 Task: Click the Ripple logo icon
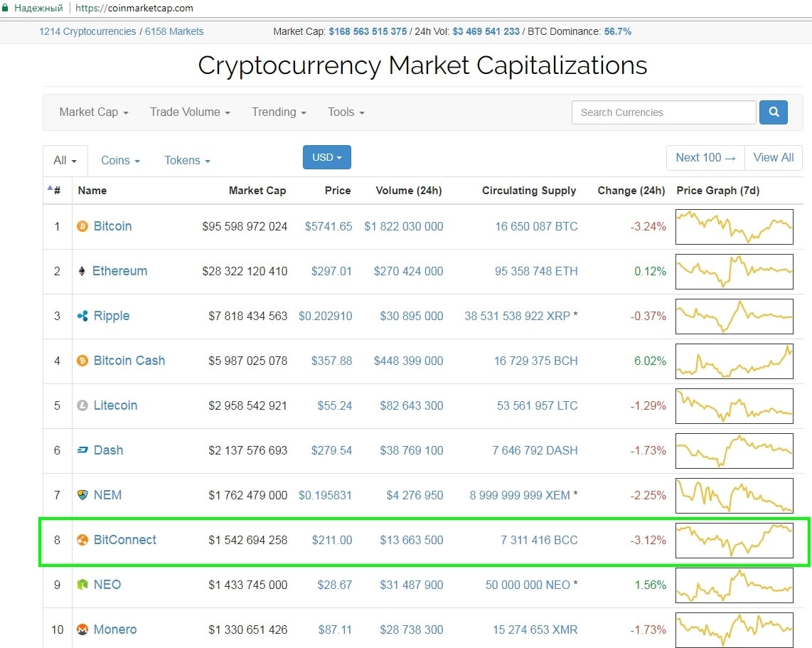coord(82,316)
